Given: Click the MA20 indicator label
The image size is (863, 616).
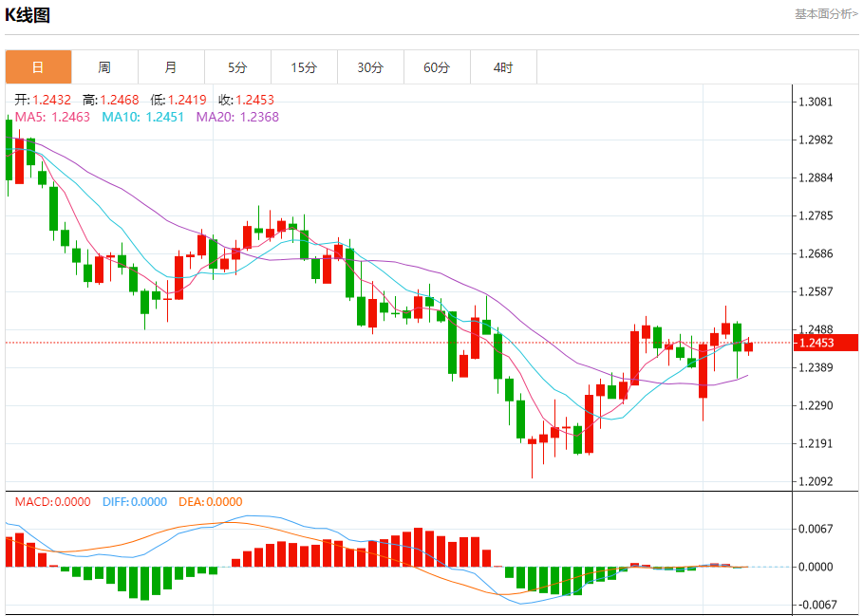Looking at the screenshot, I should tap(237, 117).
